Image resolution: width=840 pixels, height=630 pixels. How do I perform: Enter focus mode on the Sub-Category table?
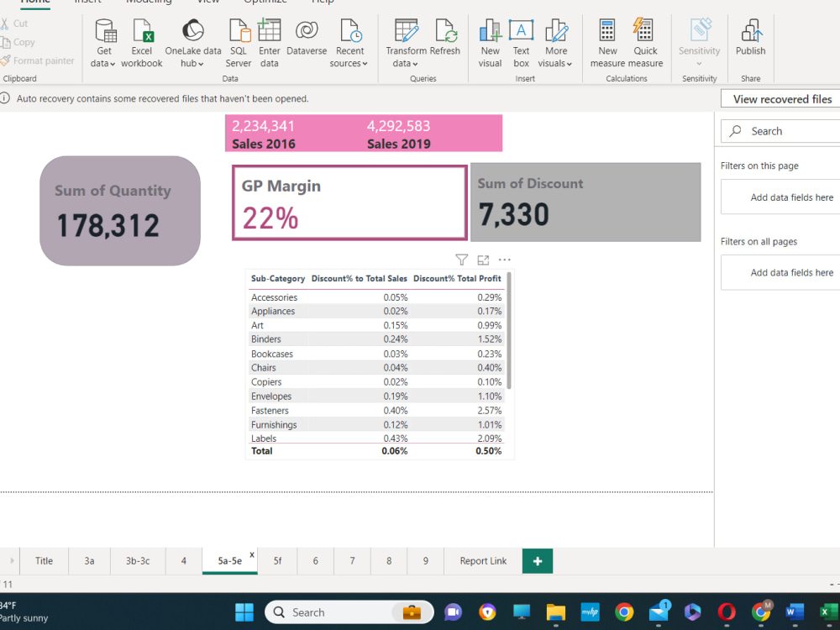(x=482, y=260)
